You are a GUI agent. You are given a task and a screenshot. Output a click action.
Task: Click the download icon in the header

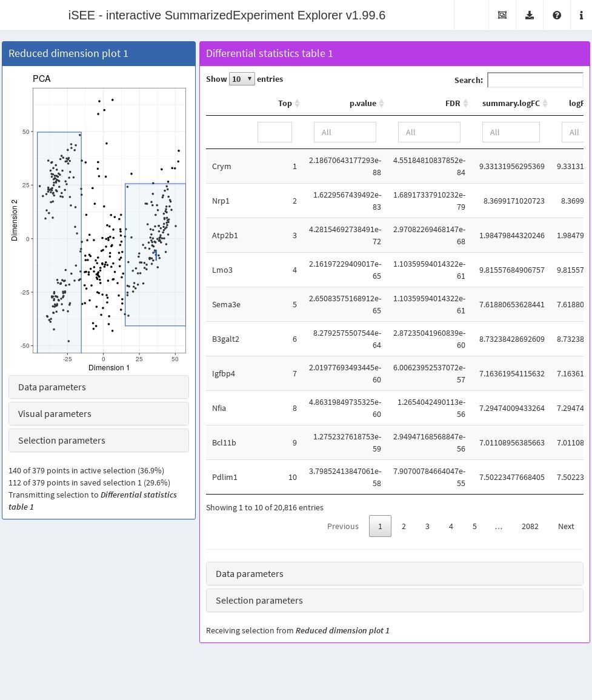pos(530,15)
